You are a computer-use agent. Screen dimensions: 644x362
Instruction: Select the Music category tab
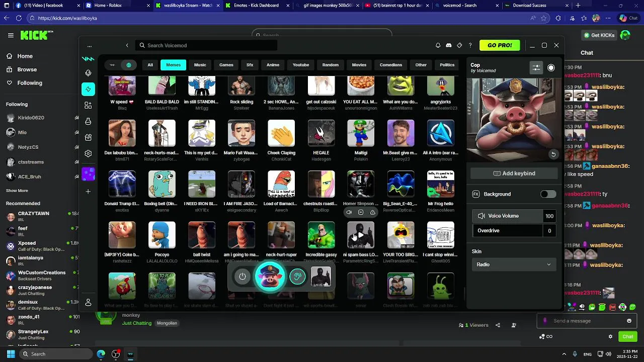pyautogui.click(x=200, y=65)
